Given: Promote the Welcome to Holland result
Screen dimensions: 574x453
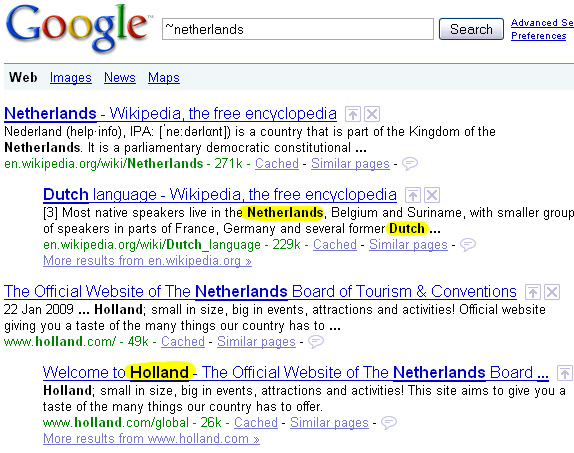Looking at the screenshot, I should coord(565,373).
